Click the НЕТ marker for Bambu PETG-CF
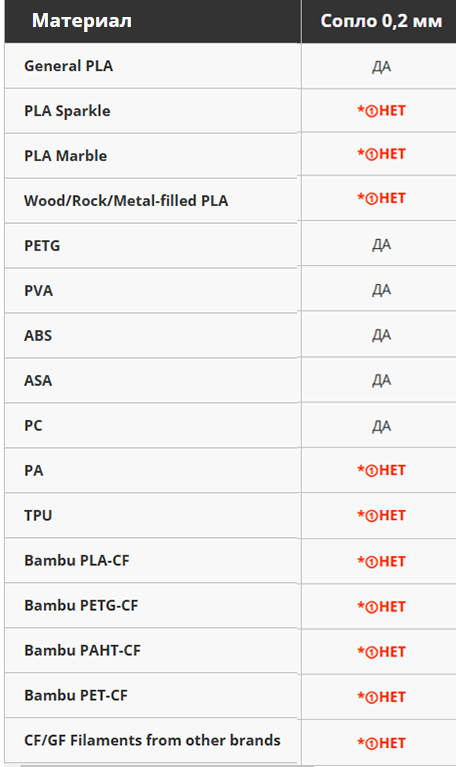456x767 pixels. click(381, 607)
